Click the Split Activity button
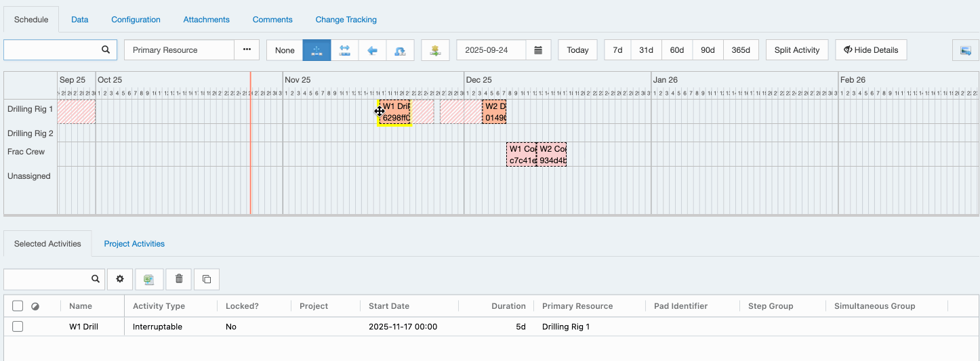The width and height of the screenshot is (980, 361). [x=796, y=50]
